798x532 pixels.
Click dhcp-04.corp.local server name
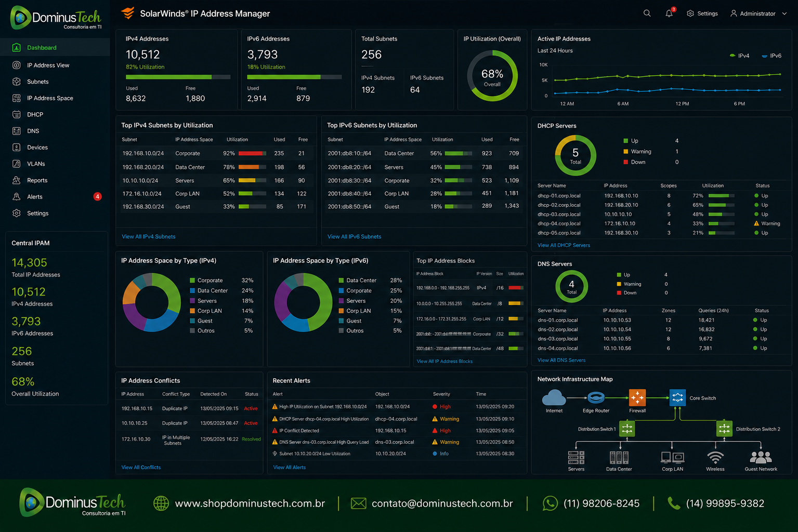(559, 223)
